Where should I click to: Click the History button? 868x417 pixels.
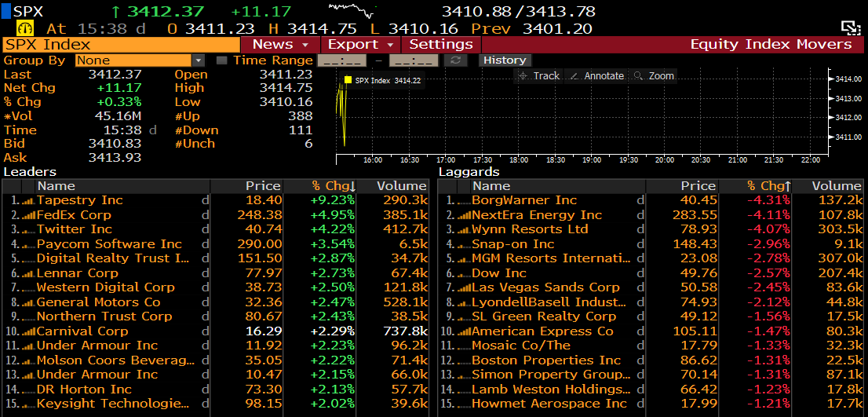pyautogui.click(x=505, y=60)
